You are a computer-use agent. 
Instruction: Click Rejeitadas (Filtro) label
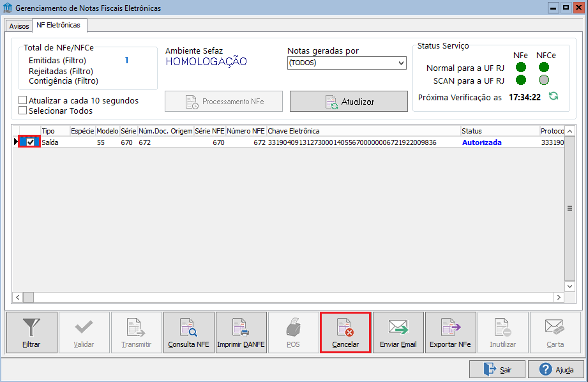pyautogui.click(x=61, y=72)
